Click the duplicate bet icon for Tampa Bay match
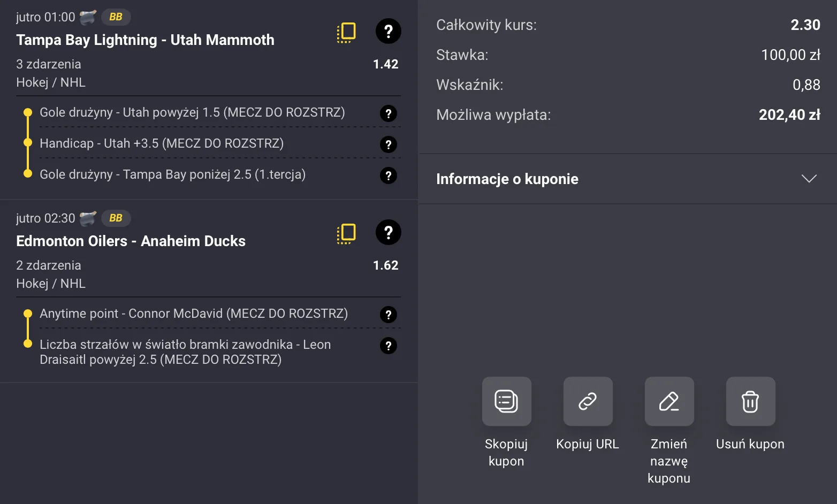Image resolution: width=837 pixels, height=504 pixels. tap(346, 32)
